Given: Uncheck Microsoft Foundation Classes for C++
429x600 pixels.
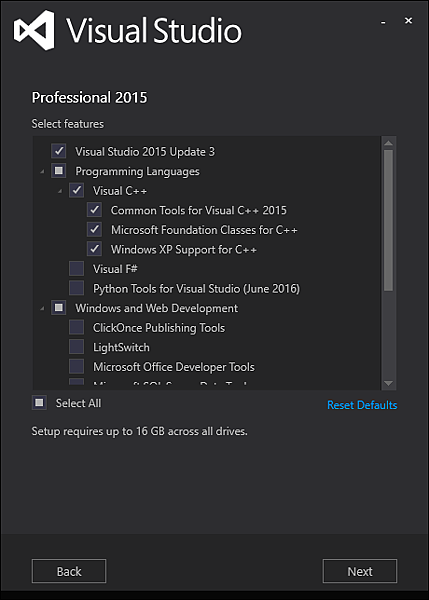Looking at the screenshot, I should coord(94,229).
